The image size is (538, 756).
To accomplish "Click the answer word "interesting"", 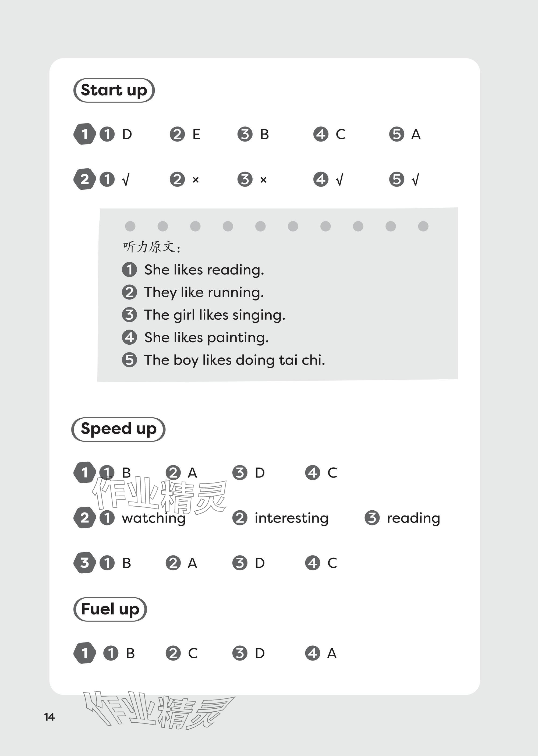I will pyautogui.click(x=291, y=518).
